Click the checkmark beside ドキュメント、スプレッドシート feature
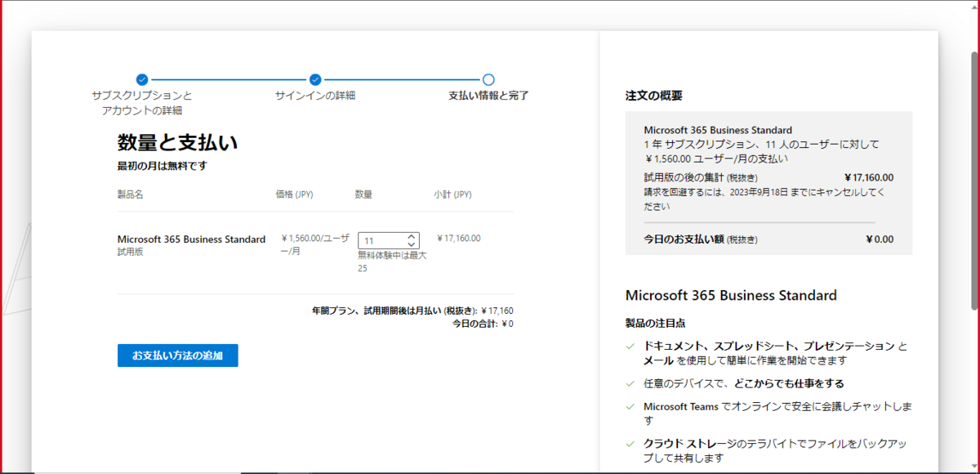This screenshot has width=980, height=474. (630, 347)
